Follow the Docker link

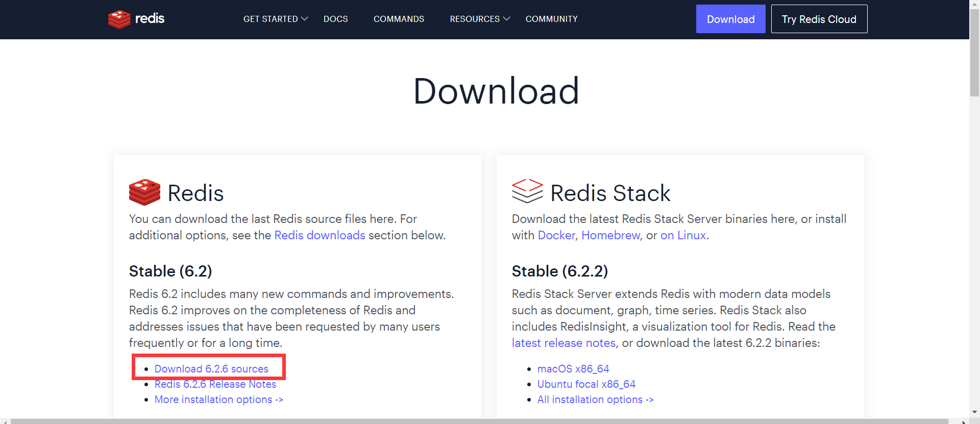click(x=556, y=235)
